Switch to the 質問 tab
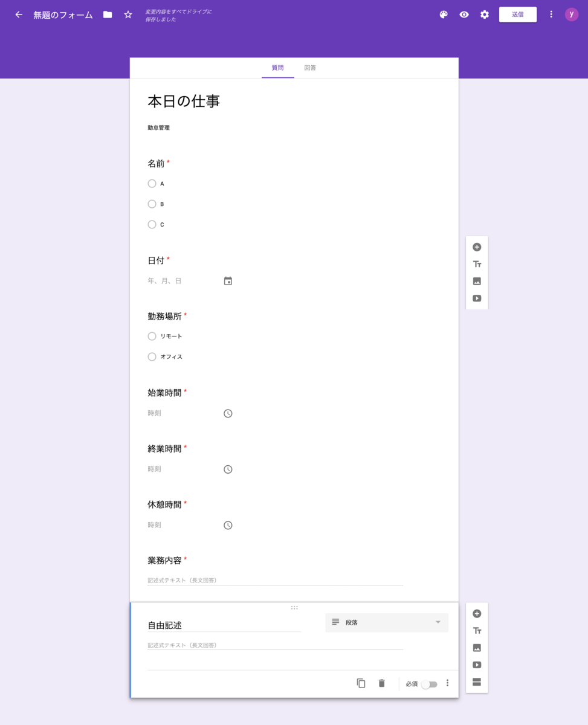This screenshot has width=588, height=725. [x=277, y=68]
